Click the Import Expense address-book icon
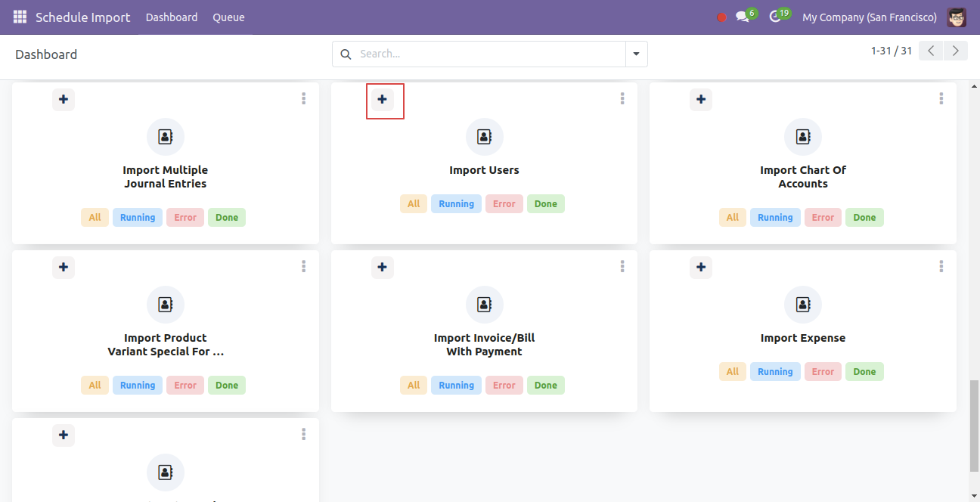 pos(803,305)
